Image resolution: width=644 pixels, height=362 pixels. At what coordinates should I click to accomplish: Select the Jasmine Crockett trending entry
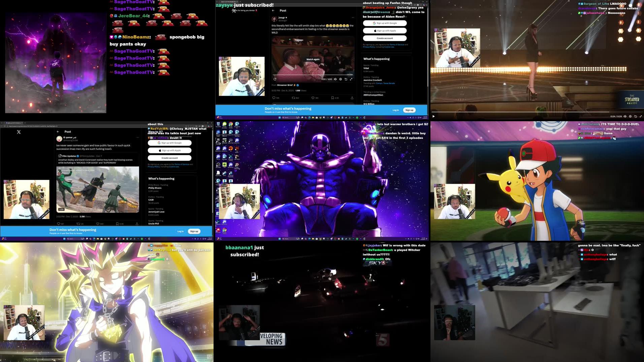(x=372, y=81)
